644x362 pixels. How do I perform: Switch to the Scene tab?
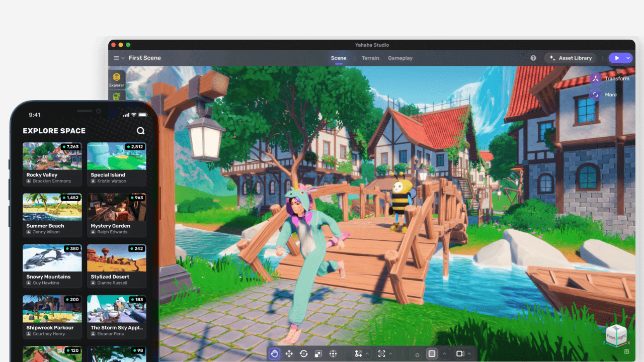(x=339, y=58)
